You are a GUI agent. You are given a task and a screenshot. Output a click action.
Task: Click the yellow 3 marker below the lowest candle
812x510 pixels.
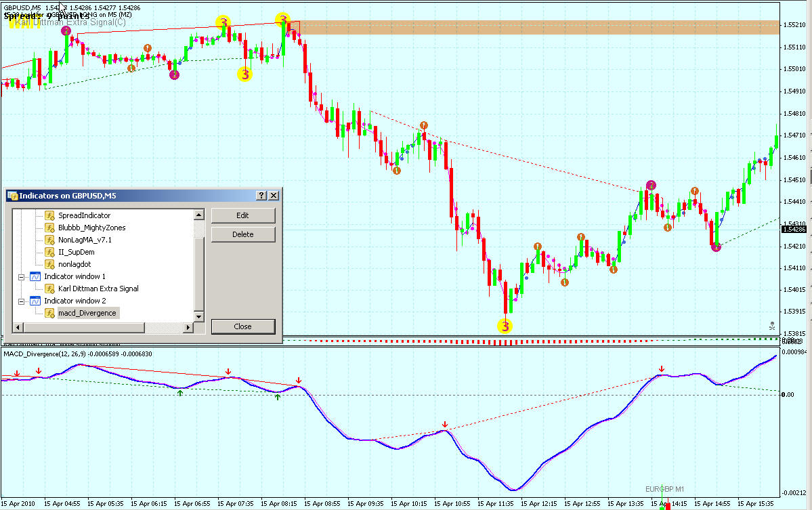point(505,326)
